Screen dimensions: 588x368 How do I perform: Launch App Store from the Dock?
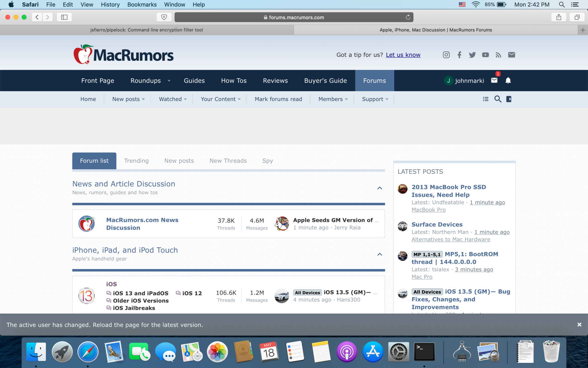pyautogui.click(x=373, y=352)
